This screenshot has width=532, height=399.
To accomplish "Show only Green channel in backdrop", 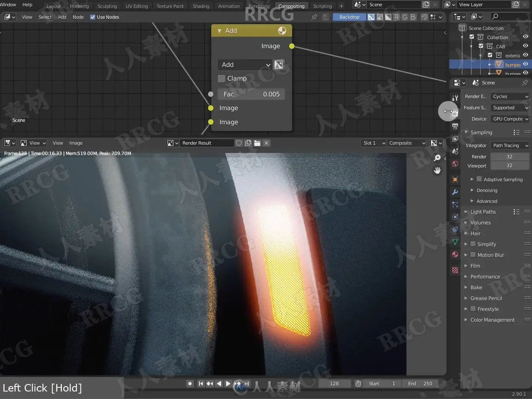I will click(x=405, y=17).
